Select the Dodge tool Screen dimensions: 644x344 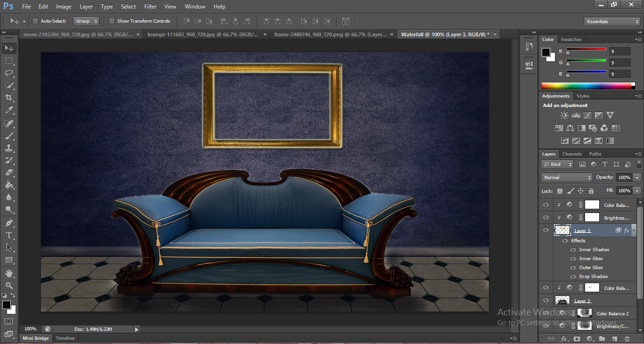point(9,210)
